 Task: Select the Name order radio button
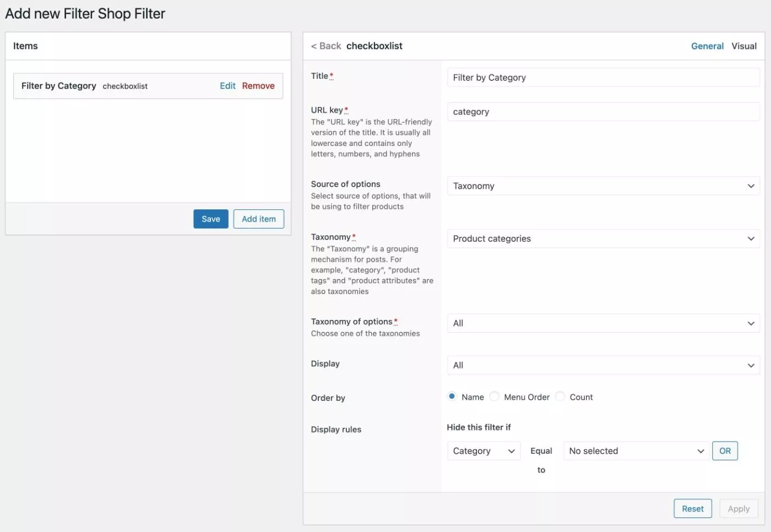[x=452, y=397]
